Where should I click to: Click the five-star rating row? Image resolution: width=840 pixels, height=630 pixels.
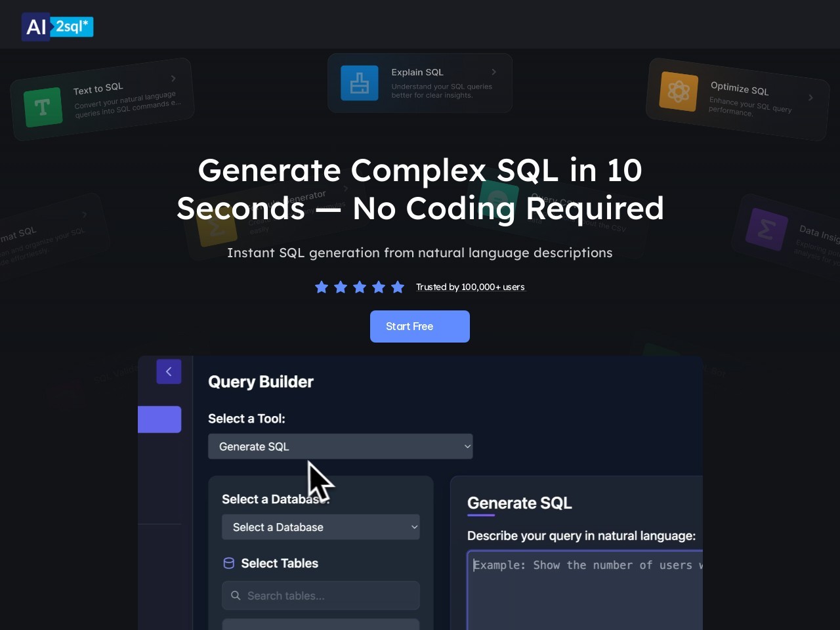pyautogui.click(x=360, y=287)
